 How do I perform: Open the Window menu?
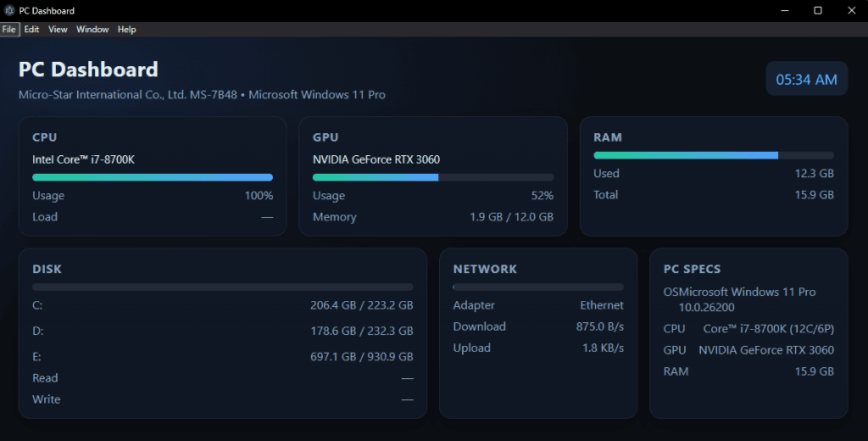(92, 29)
